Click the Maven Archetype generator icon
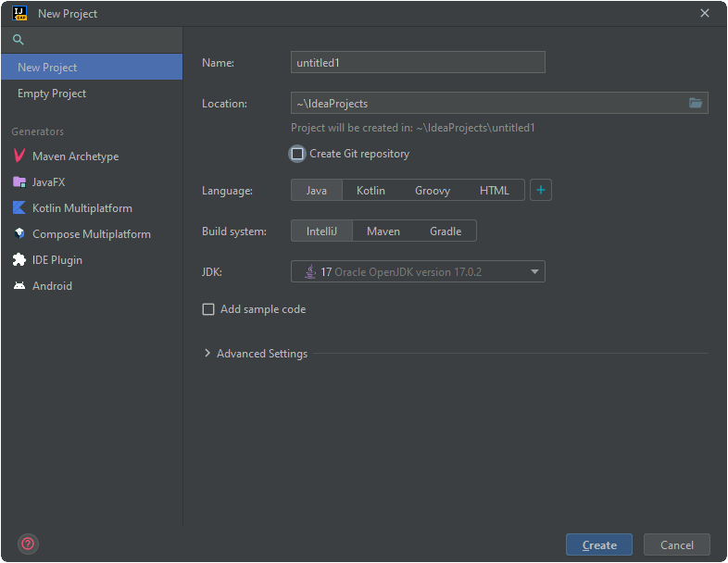Viewport: 728px width, 563px height. [x=19, y=156]
